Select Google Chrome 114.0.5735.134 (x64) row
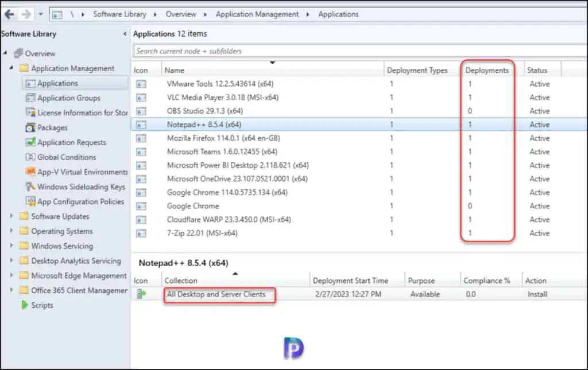This screenshot has width=588, height=370. pos(359,193)
